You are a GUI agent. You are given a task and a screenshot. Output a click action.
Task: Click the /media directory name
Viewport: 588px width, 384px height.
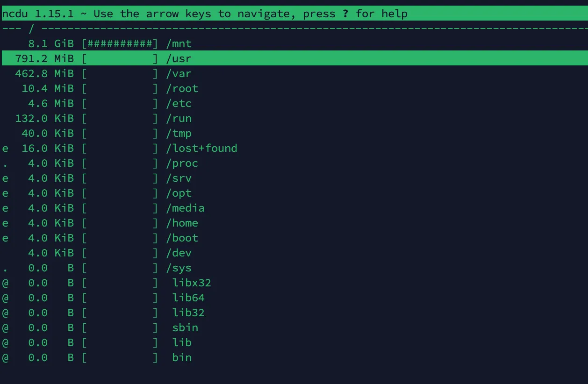(x=186, y=208)
